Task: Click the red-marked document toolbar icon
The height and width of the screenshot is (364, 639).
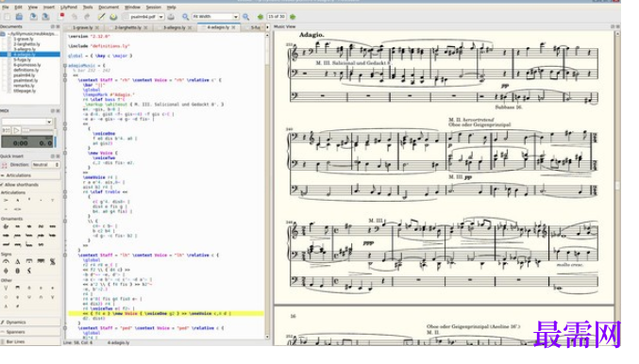Action: coord(61,17)
